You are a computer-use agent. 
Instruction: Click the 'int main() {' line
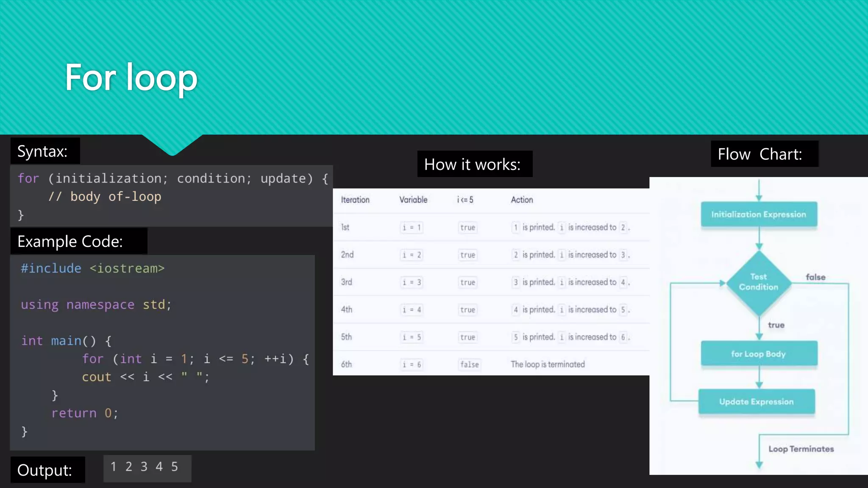point(67,341)
